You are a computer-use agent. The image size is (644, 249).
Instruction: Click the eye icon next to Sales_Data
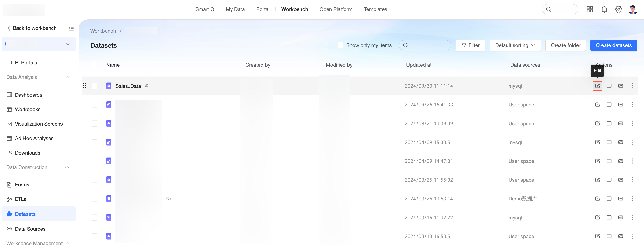pyautogui.click(x=147, y=86)
